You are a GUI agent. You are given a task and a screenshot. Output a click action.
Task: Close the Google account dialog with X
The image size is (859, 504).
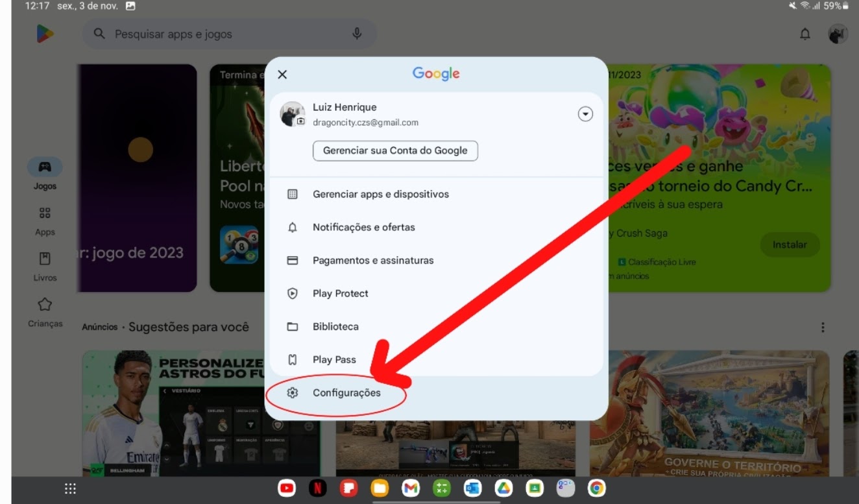(282, 75)
